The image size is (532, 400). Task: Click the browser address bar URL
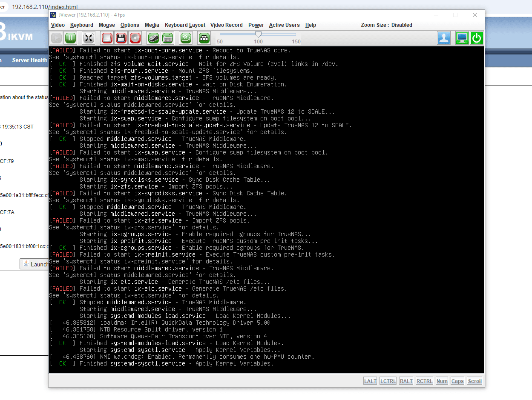pos(45,7)
